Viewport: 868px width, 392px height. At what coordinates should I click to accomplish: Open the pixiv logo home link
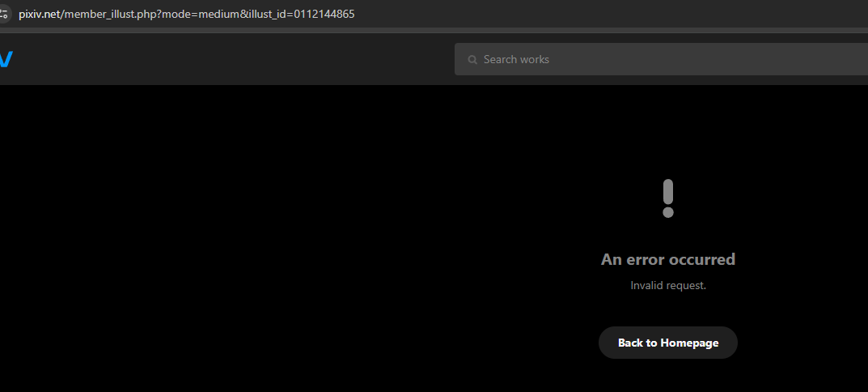click(x=6, y=59)
